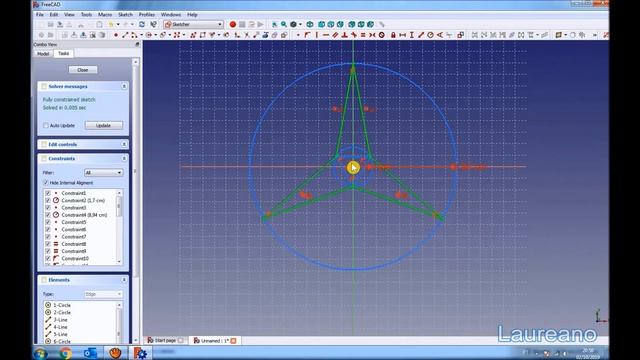Open the arc tool dropdown arrow
Viewport: 640px width, 360px height.
click(x=141, y=35)
